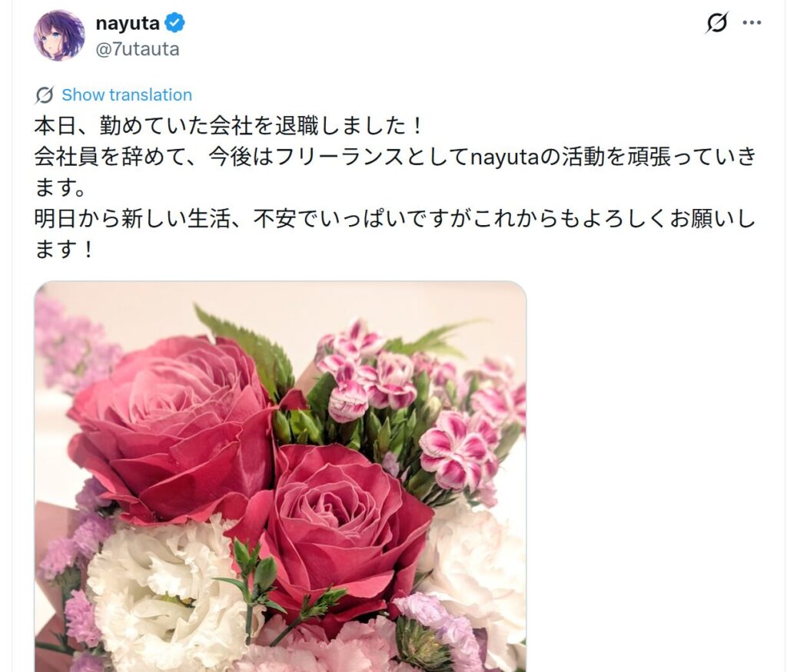Show translation of the Japanese post
This screenshot has width=787, height=672.
[127, 94]
